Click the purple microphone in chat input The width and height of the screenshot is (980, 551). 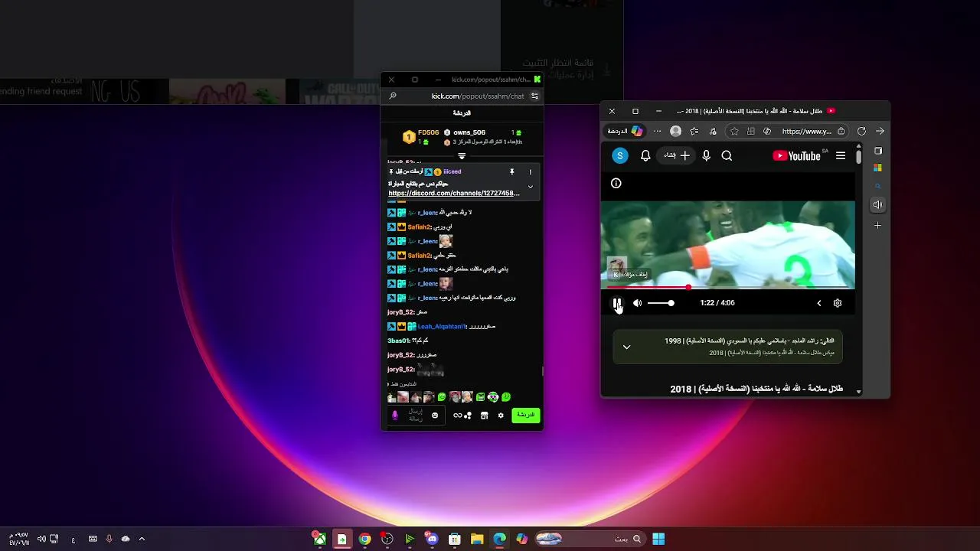click(395, 416)
